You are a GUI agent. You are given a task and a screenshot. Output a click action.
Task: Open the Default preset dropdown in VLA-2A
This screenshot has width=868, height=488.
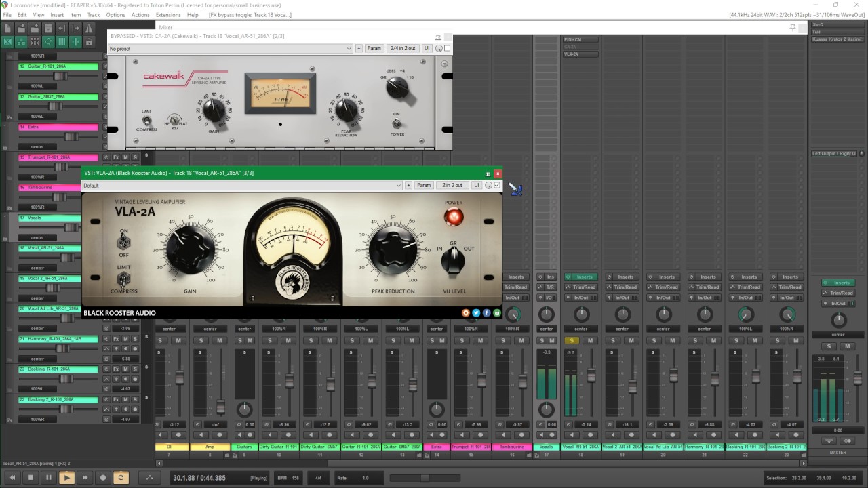coord(242,185)
